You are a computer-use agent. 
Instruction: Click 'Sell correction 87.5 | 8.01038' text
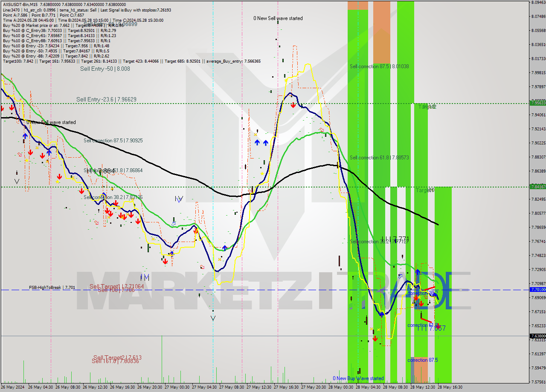pos(379,66)
